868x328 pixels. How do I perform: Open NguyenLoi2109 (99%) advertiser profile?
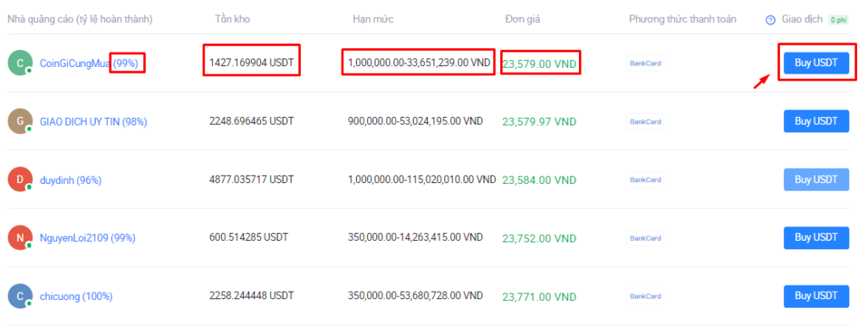pos(87,238)
